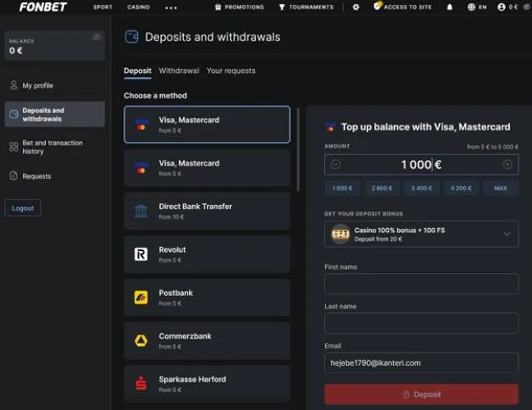
Task: Click the Sparkasse red logo
Action: click(141, 383)
